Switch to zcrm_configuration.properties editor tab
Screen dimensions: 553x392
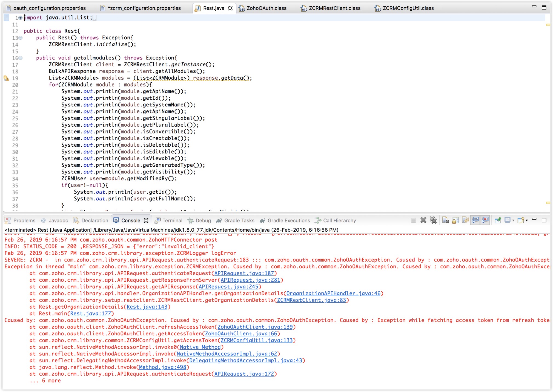141,8
